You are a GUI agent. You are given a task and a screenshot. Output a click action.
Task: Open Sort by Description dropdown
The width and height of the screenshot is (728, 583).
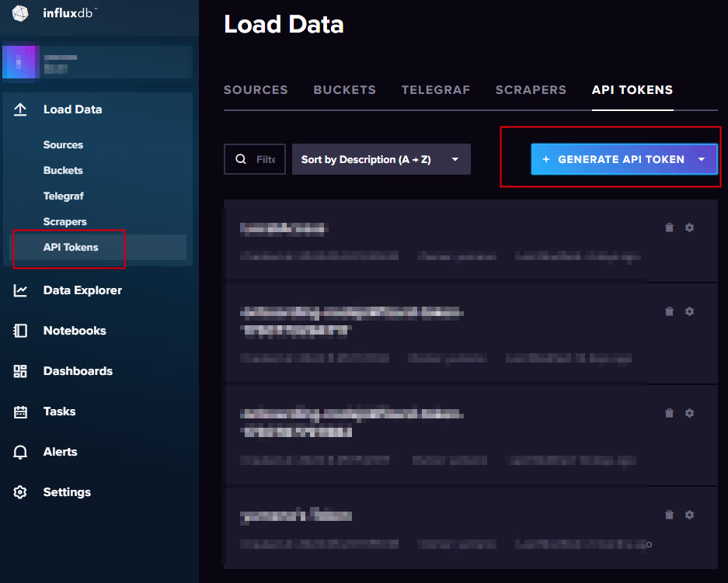point(381,159)
